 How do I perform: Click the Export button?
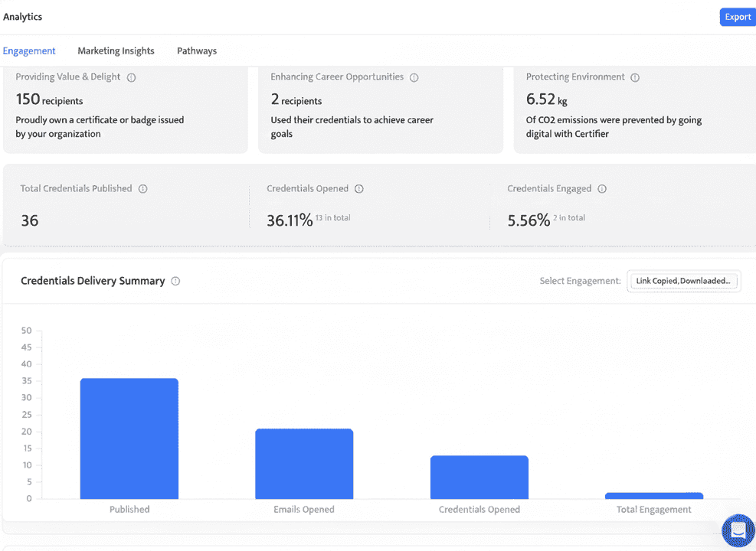(x=737, y=16)
